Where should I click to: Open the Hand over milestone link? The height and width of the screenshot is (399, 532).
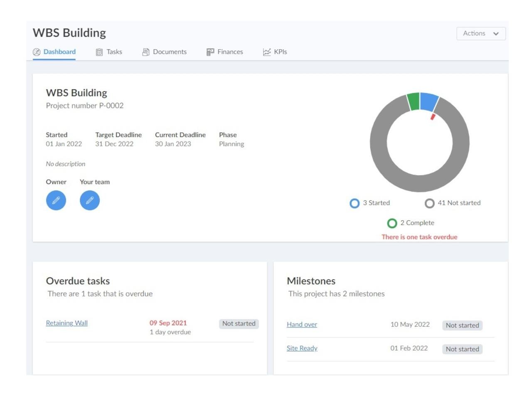click(302, 325)
